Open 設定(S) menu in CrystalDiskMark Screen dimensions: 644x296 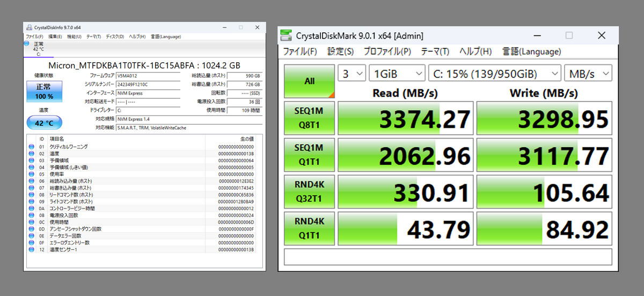click(340, 52)
